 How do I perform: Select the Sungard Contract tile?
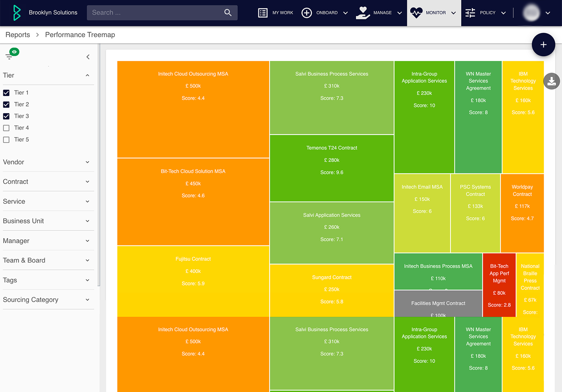click(332, 290)
